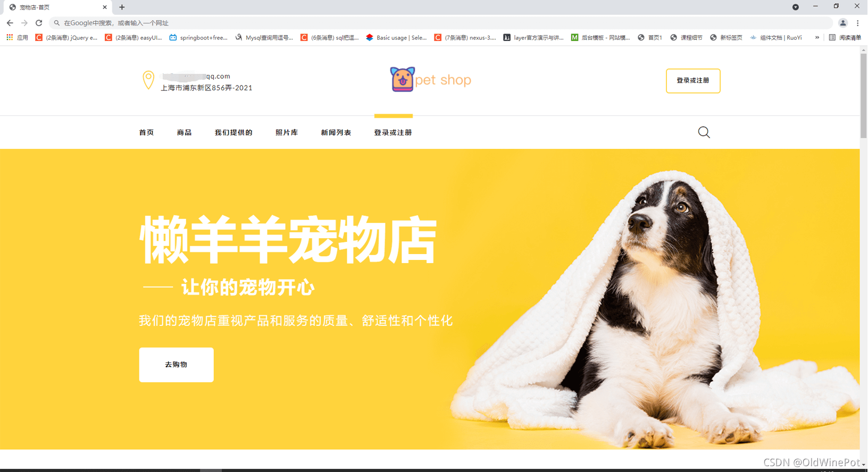This screenshot has width=868, height=472.
Task: Click the pet shop dog logo
Action: pyautogui.click(x=402, y=80)
